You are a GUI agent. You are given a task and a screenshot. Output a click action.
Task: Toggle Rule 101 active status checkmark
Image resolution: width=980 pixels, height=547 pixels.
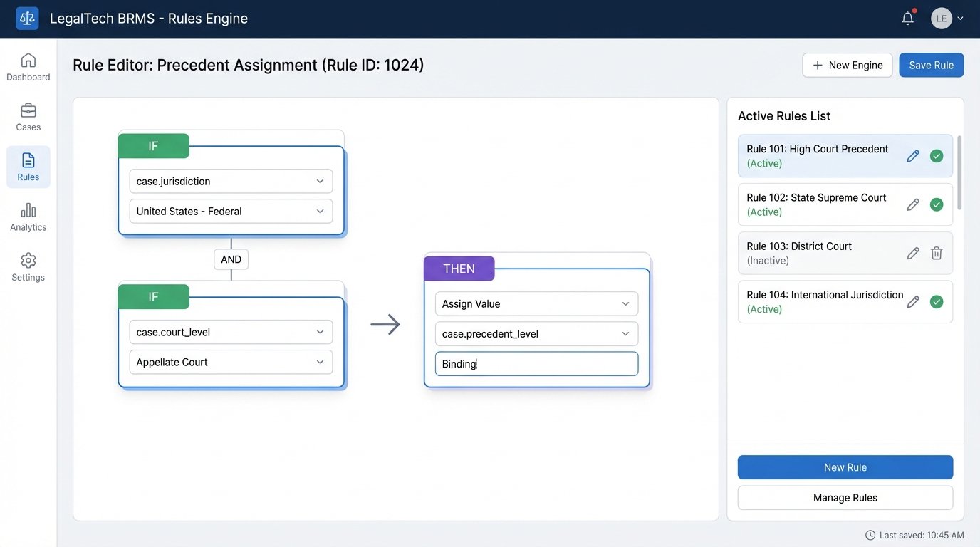[937, 155]
